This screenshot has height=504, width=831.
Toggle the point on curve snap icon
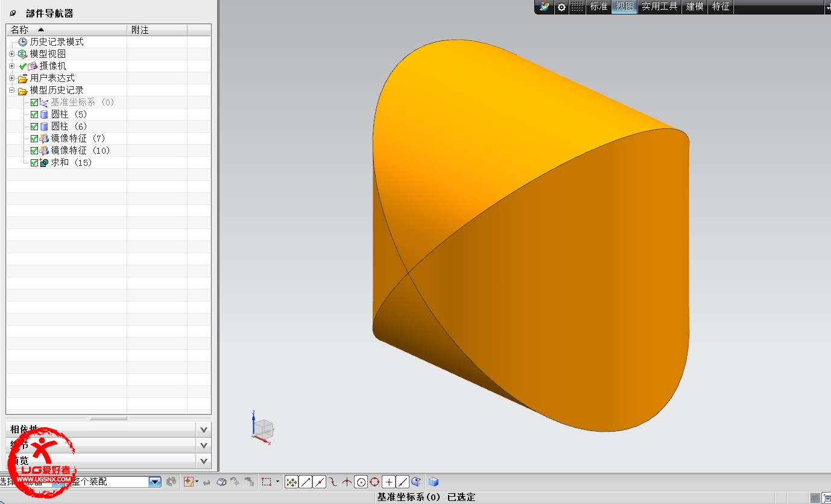[x=403, y=482]
